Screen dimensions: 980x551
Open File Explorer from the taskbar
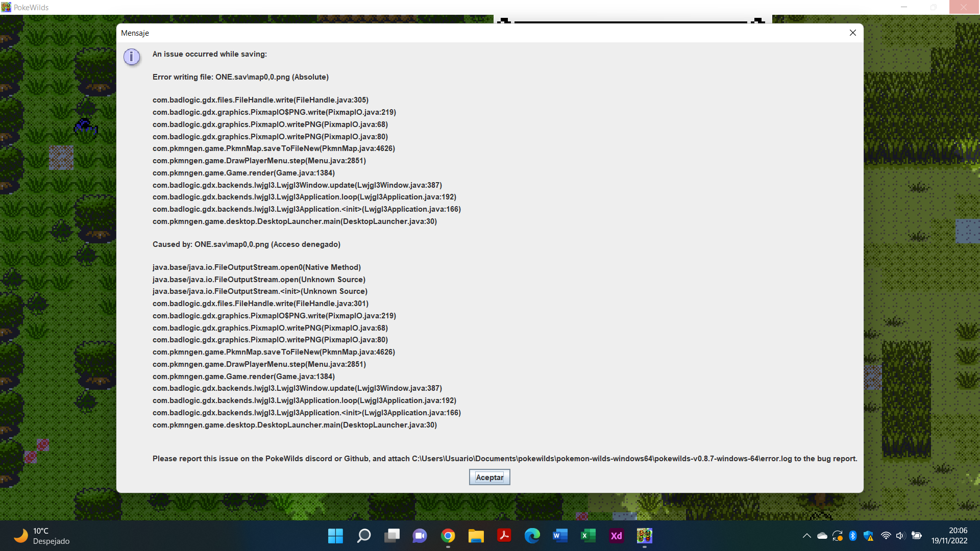coord(476,536)
